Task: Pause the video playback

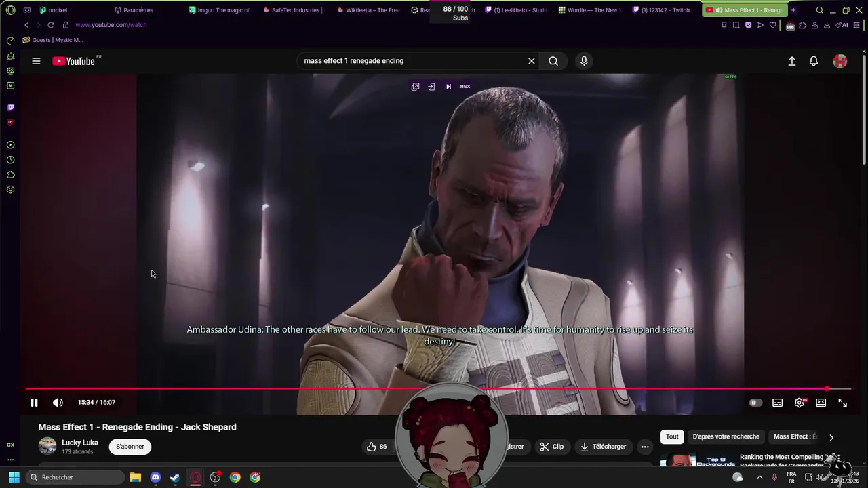Action: (x=34, y=403)
